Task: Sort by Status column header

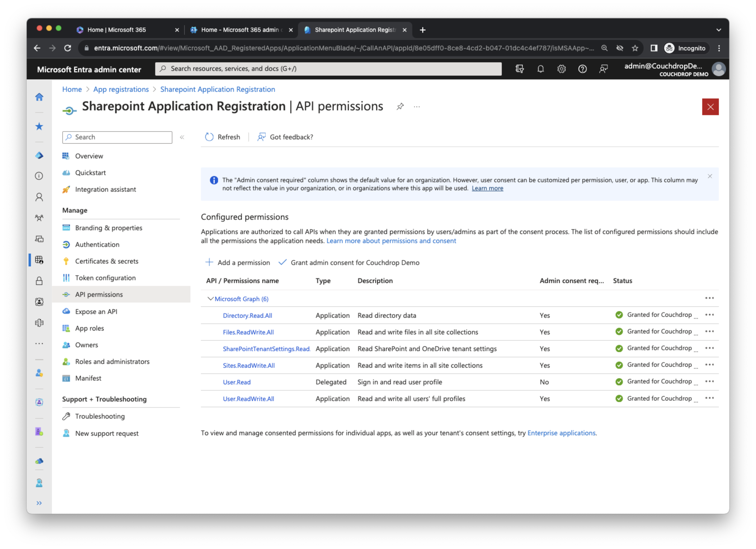Action: 622,281
